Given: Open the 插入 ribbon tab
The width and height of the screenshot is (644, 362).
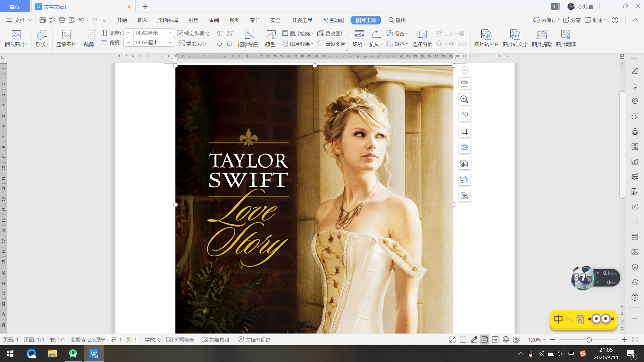Looking at the screenshot, I should [x=142, y=20].
